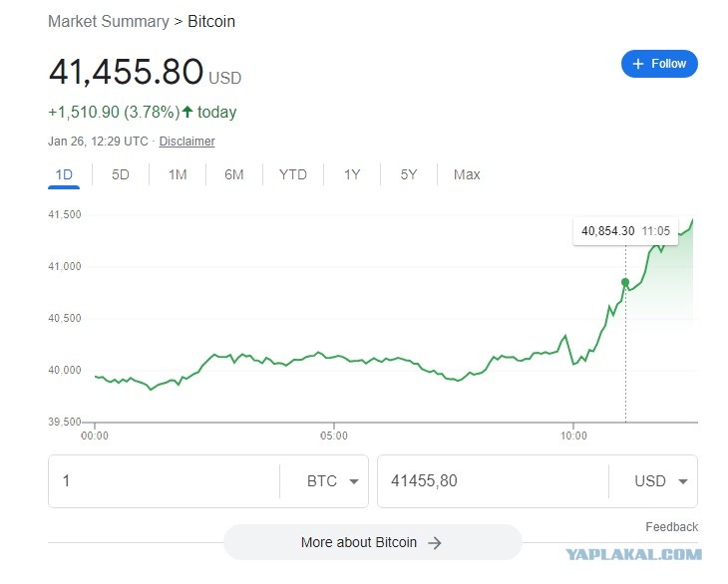Click the Feedback link
This screenshot has width=728, height=584.
(672, 527)
